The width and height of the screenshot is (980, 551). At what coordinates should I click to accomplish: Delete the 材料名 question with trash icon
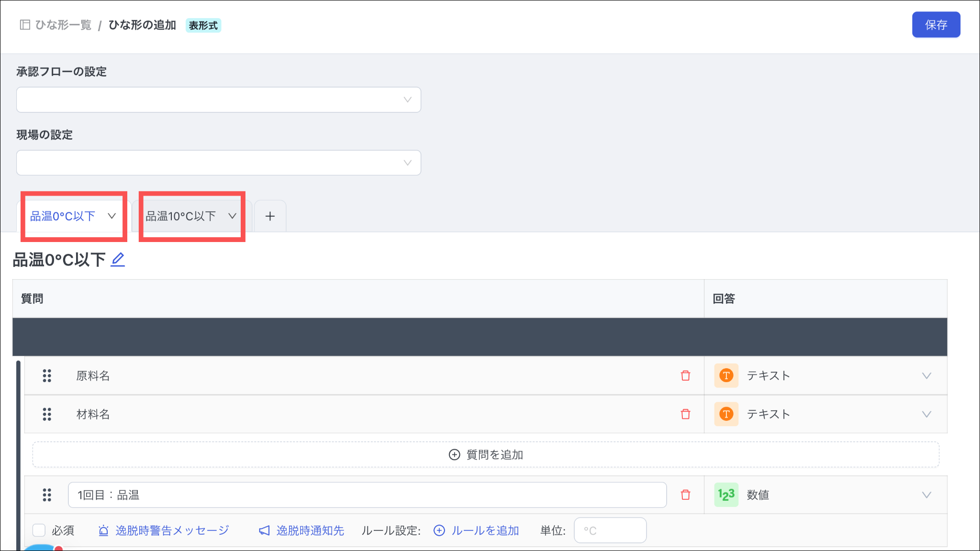coord(685,414)
